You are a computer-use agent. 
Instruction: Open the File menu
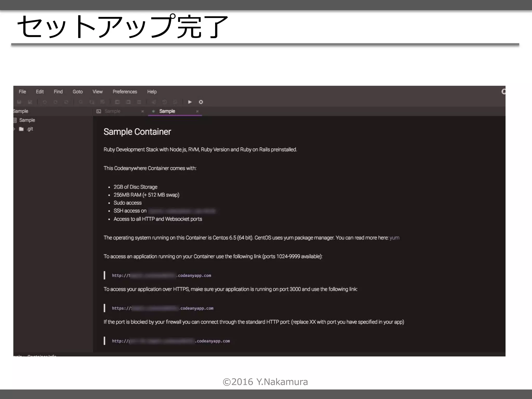coord(22,92)
